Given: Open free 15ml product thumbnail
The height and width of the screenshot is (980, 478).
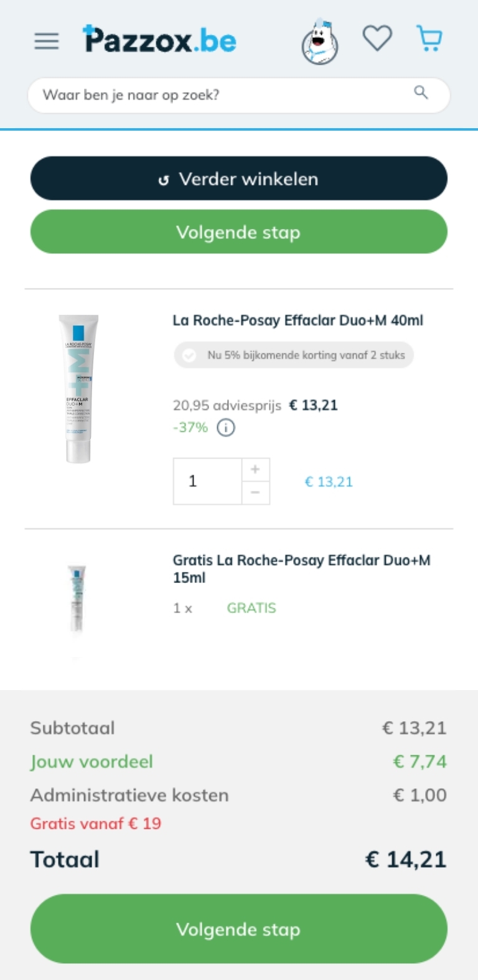Looking at the screenshot, I should (x=77, y=599).
